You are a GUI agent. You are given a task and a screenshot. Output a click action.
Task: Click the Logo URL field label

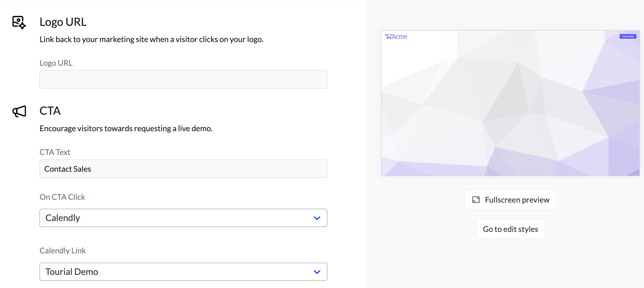tap(56, 63)
